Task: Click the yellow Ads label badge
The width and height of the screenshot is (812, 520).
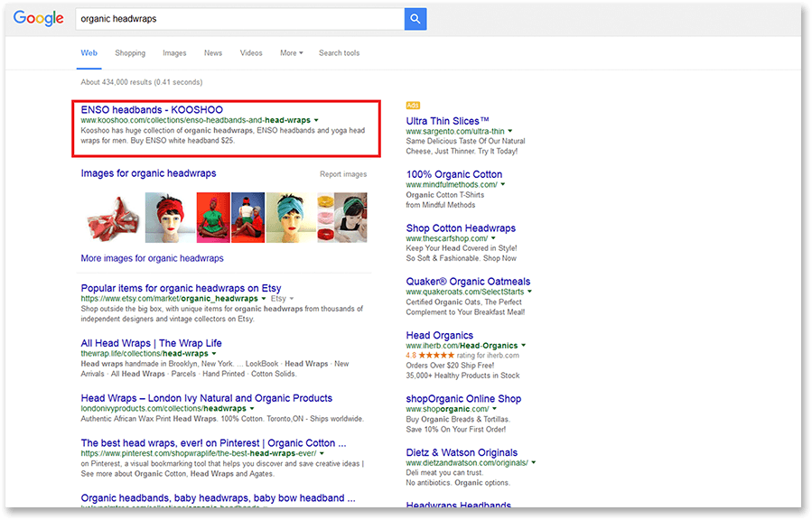Action: (413, 106)
